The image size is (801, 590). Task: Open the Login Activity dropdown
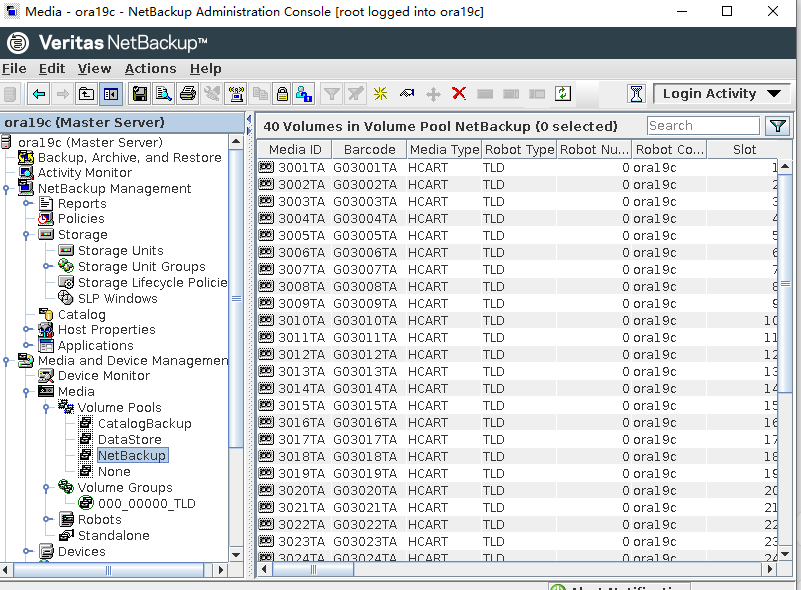(721, 93)
